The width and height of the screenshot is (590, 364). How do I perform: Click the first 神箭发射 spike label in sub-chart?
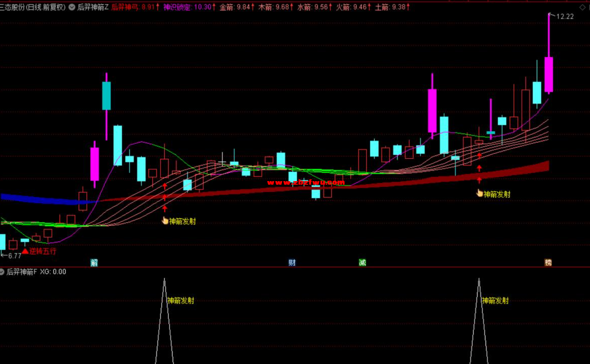[x=180, y=301]
